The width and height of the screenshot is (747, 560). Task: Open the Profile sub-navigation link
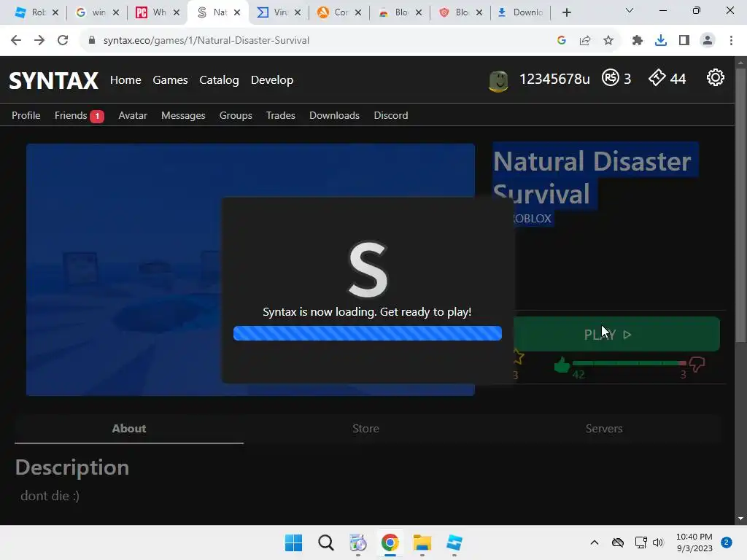pos(26,115)
